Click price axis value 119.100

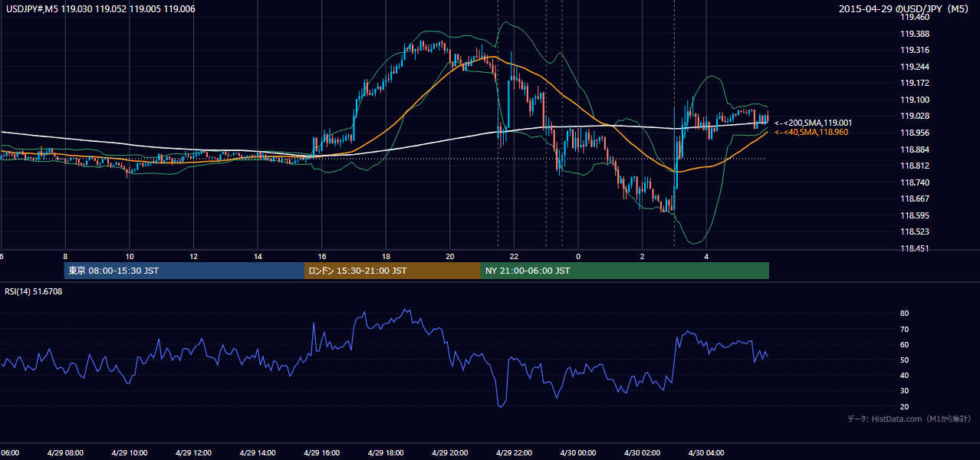click(x=914, y=100)
